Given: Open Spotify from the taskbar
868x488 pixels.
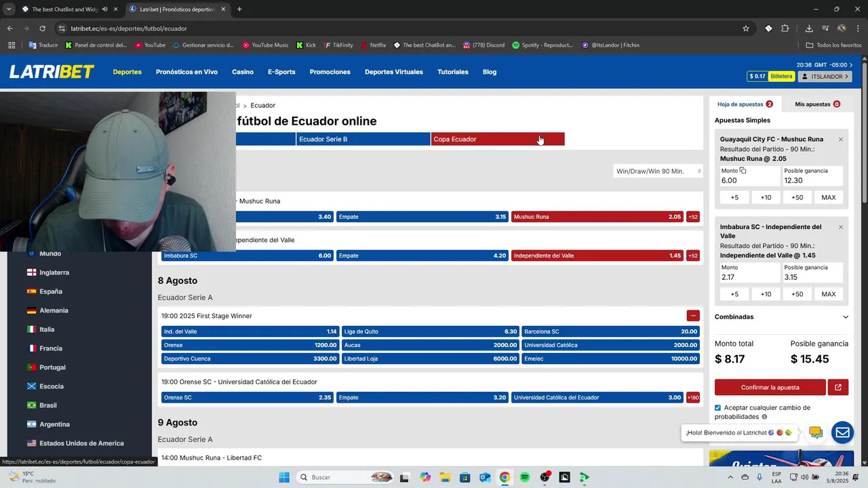Looking at the screenshot, I should (x=525, y=477).
